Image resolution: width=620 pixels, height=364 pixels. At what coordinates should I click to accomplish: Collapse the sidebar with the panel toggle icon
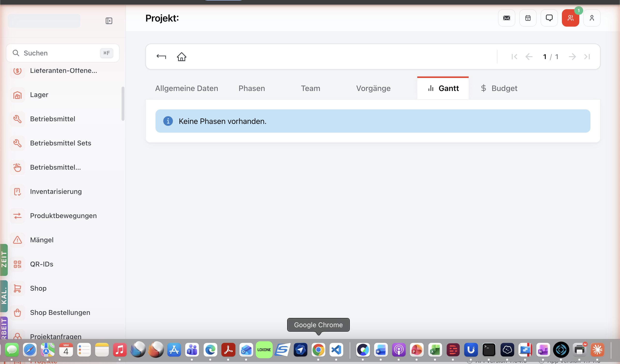[x=109, y=21]
